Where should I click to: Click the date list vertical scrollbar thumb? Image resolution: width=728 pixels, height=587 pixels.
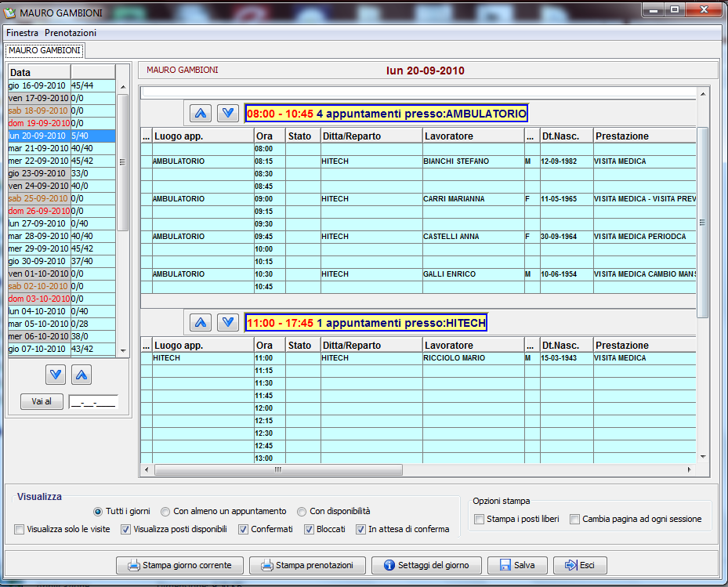coord(122,162)
